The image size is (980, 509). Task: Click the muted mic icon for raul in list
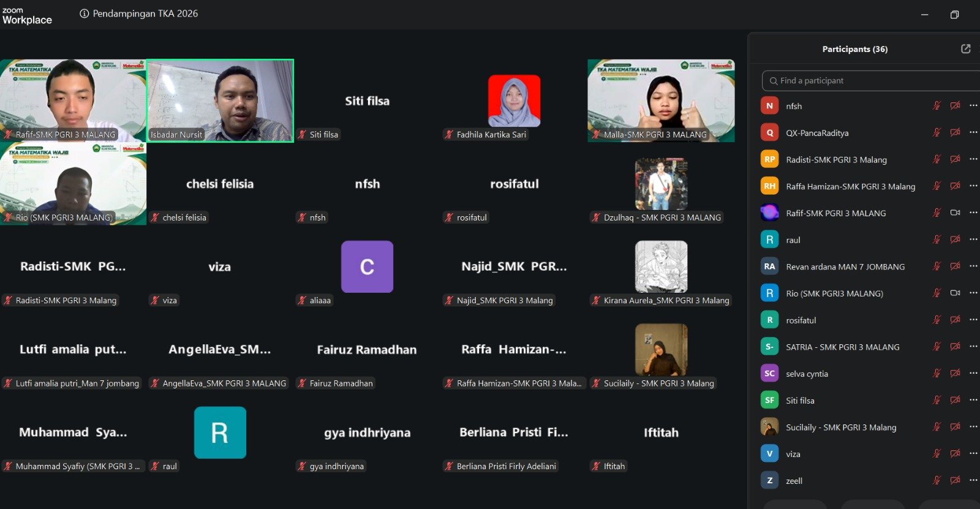(x=937, y=239)
